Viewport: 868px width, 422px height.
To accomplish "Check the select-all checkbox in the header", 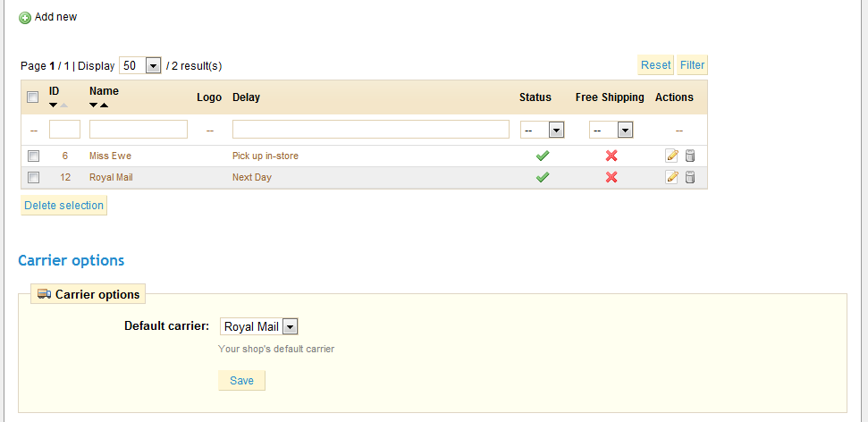I will click(33, 97).
